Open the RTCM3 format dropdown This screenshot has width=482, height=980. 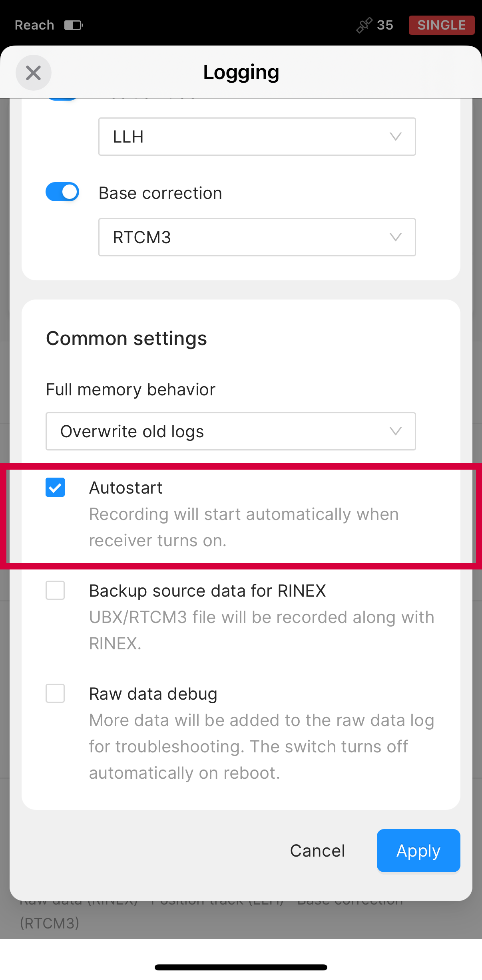(x=257, y=237)
